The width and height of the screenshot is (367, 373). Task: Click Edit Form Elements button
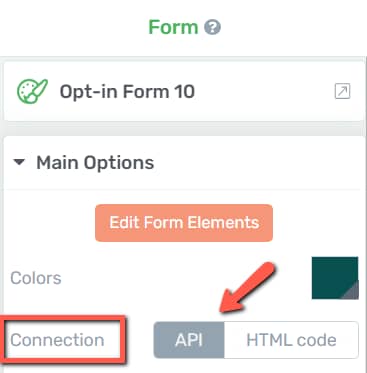coord(184,223)
